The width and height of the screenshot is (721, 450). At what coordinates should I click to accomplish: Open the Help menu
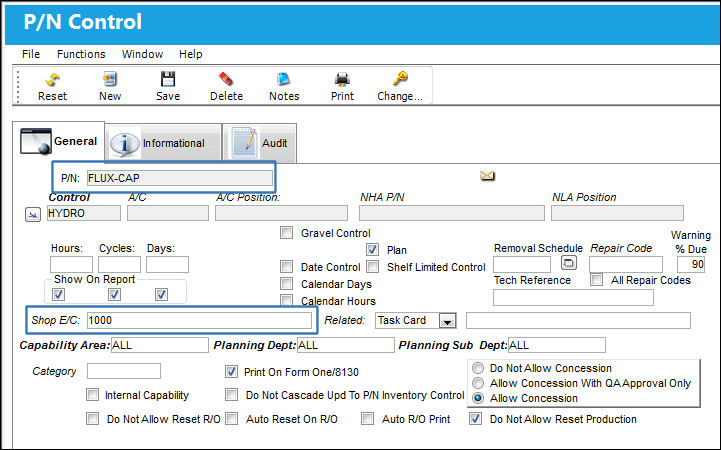click(x=190, y=54)
